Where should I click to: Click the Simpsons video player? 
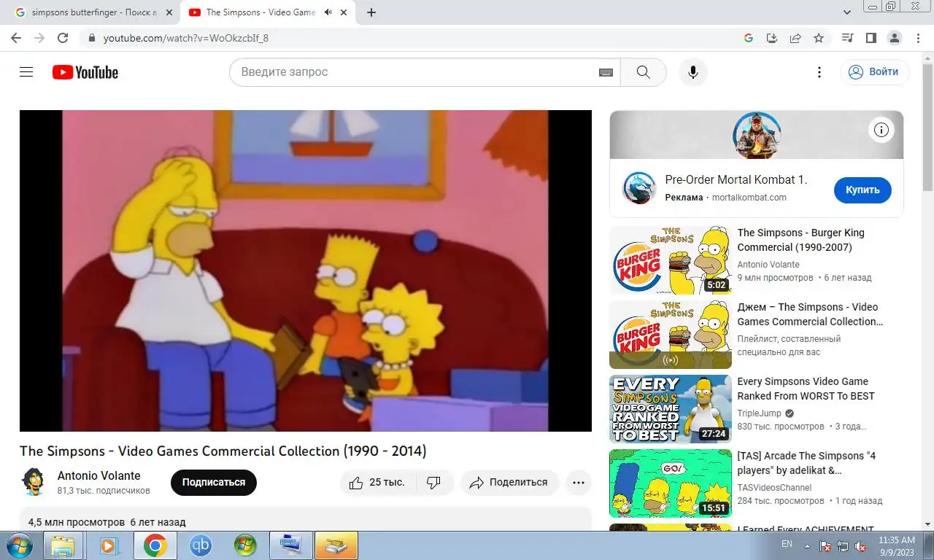[306, 271]
